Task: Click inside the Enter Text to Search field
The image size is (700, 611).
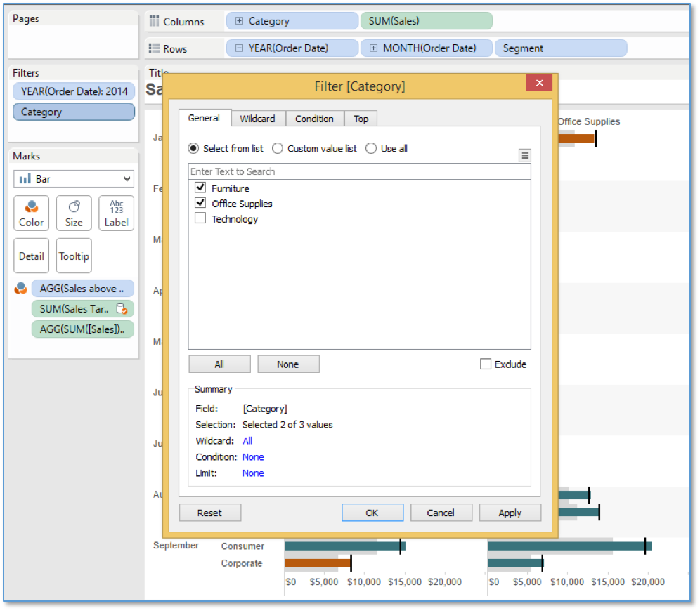Action: pyautogui.click(x=359, y=171)
